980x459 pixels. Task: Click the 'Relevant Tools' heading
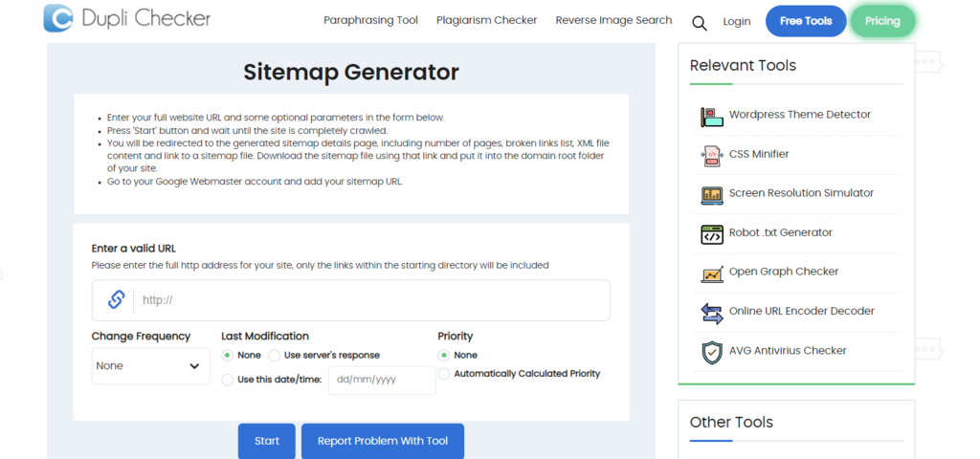[743, 66]
